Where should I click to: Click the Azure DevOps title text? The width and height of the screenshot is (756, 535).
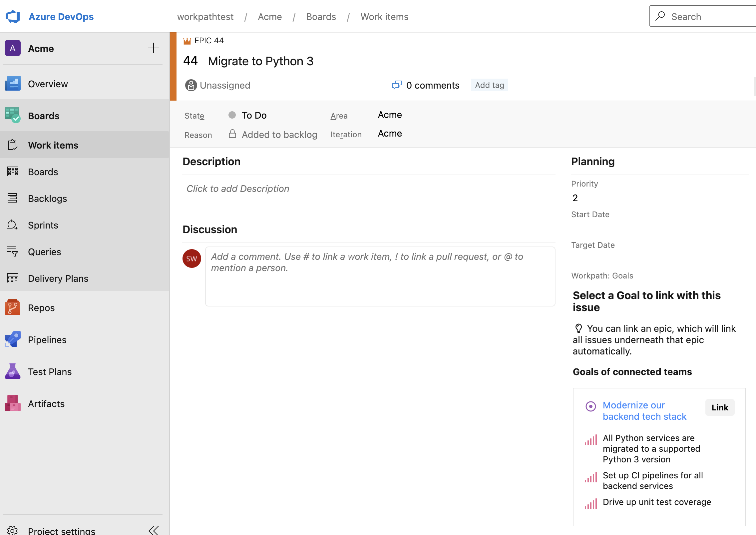click(x=61, y=17)
